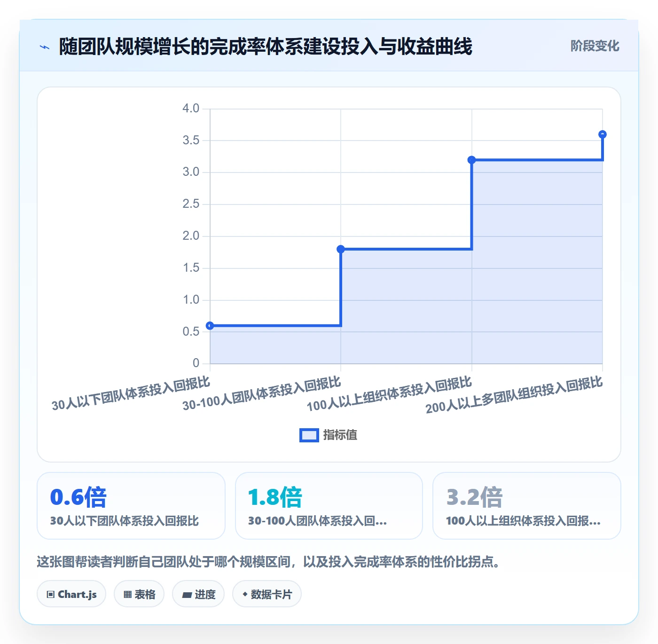
Task: Select the chart data point at 1.8
Action: pos(341,249)
